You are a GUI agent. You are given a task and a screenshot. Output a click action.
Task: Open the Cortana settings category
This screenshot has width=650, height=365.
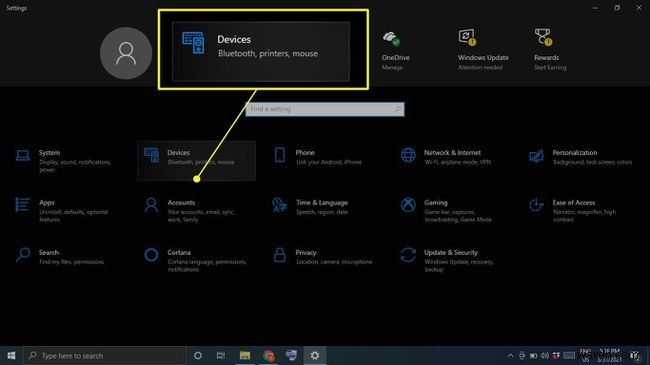(196, 260)
